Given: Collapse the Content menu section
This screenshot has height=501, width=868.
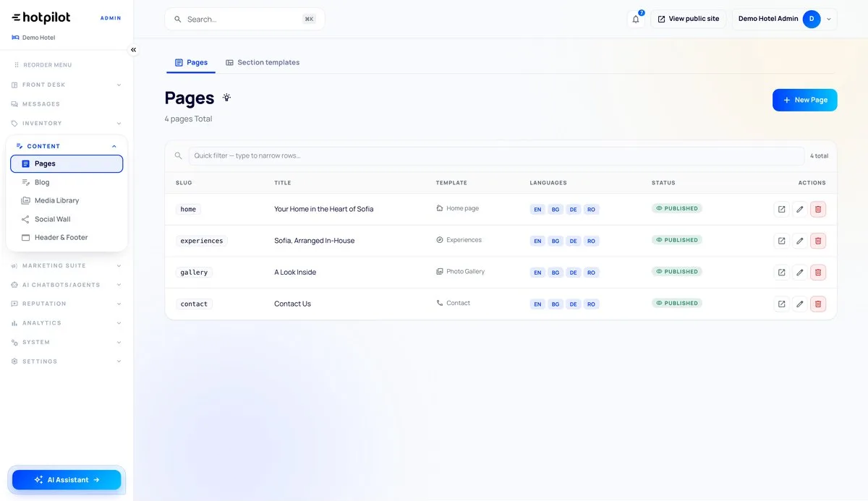Looking at the screenshot, I should [x=67, y=146].
